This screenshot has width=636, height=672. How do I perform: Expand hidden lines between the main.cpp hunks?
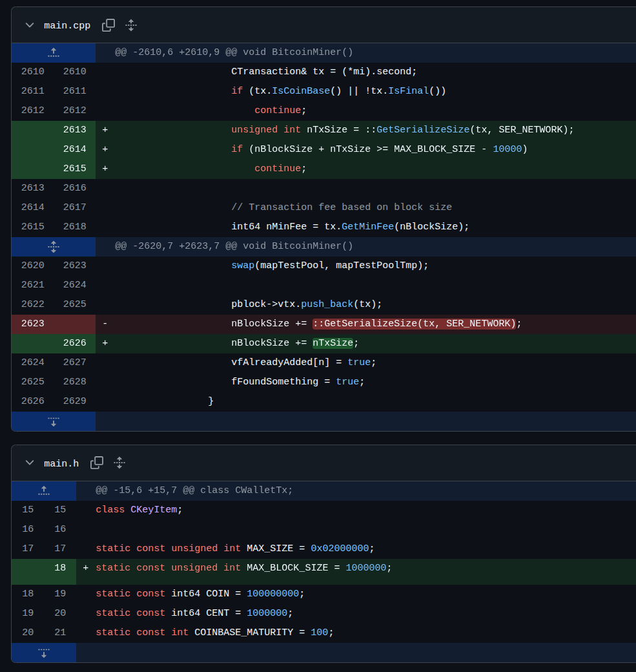click(x=54, y=246)
